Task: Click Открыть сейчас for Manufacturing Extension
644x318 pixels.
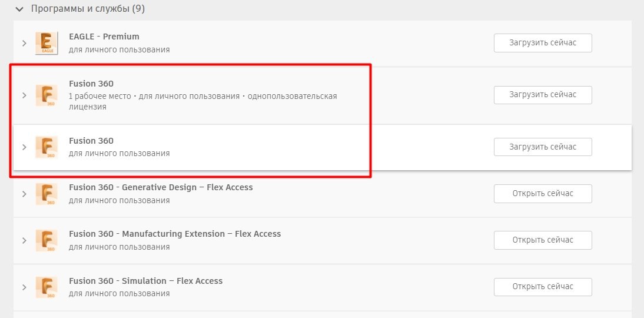Action: [543, 240]
